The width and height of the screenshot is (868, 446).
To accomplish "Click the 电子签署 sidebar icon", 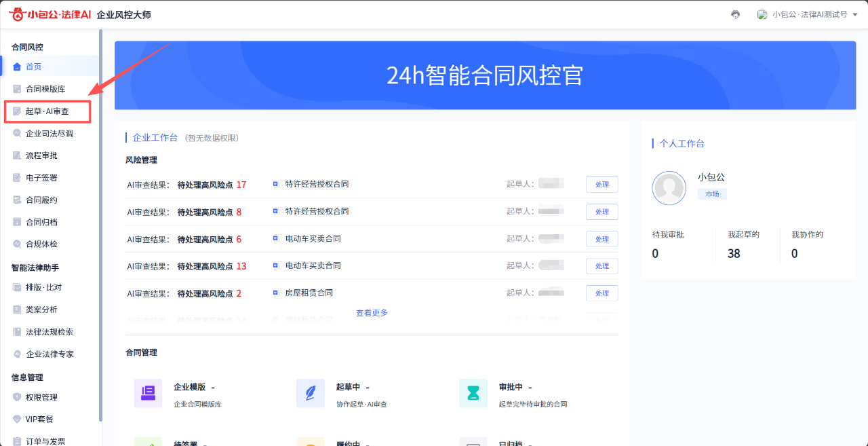I will point(17,178).
